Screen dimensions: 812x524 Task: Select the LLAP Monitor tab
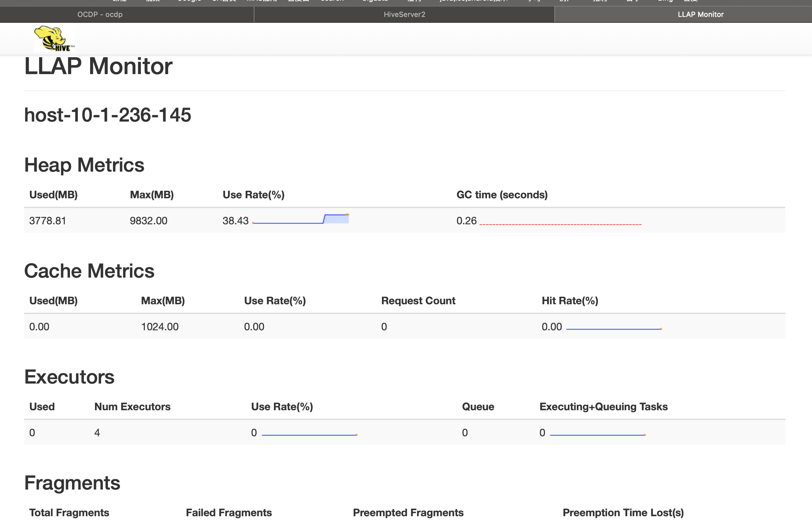click(x=700, y=14)
